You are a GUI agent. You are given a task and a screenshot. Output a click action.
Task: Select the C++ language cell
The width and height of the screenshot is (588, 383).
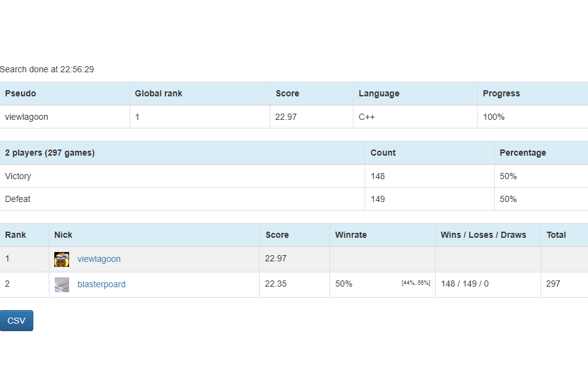366,117
